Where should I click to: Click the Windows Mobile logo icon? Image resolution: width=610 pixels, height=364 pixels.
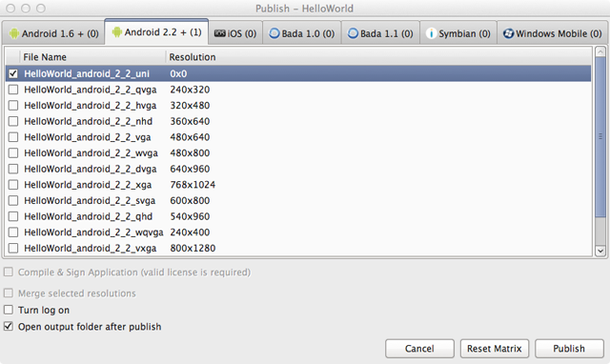(508, 33)
